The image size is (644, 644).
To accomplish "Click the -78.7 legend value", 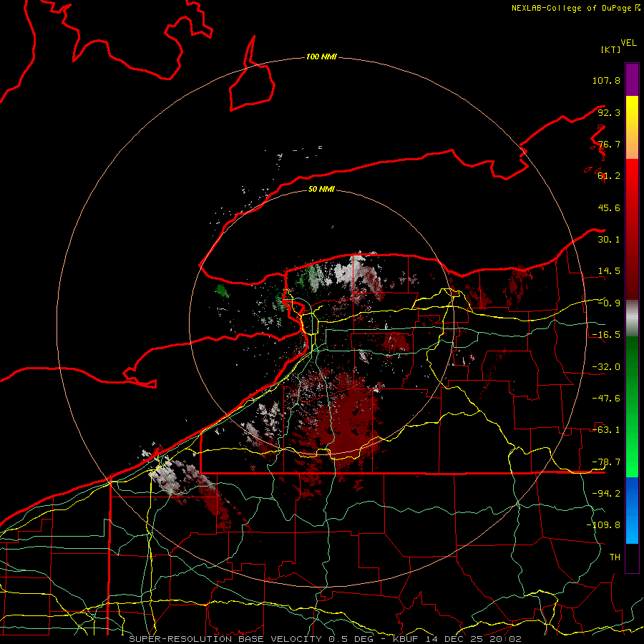I will pos(606,462).
